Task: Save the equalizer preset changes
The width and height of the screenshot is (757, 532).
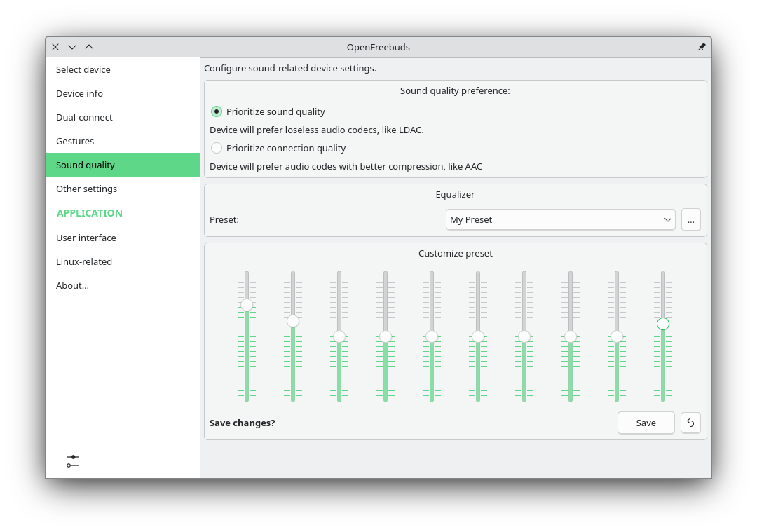Action: tap(646, 423)
